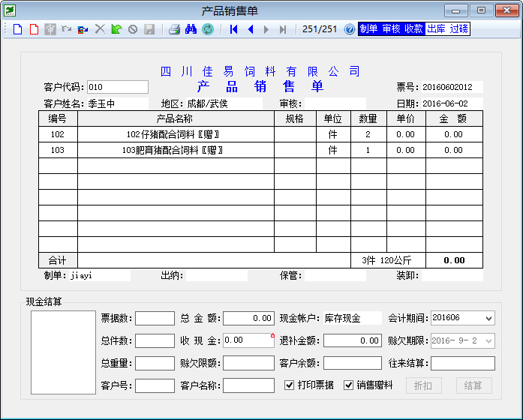This screenshot has width=523, height=420.
Task: Print the sales order with printer icon
Action: (174, 29)
